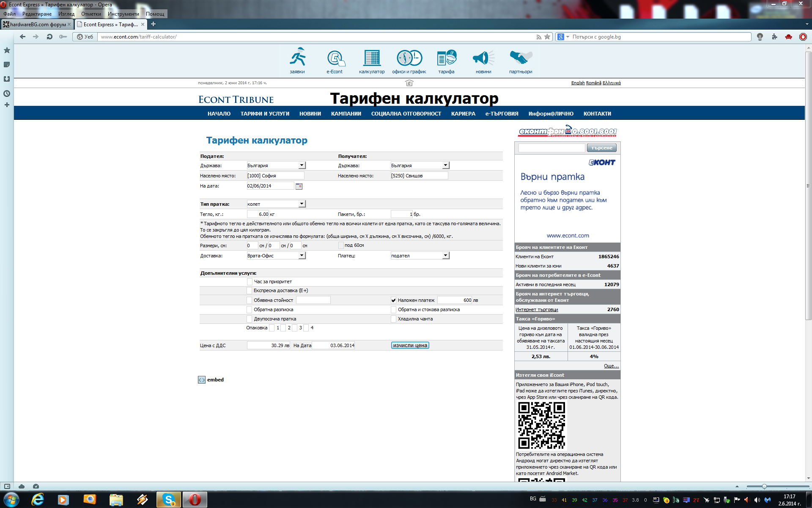Enable the Час за приоритет checkbox
812x508 pixels.
point(250,282)
